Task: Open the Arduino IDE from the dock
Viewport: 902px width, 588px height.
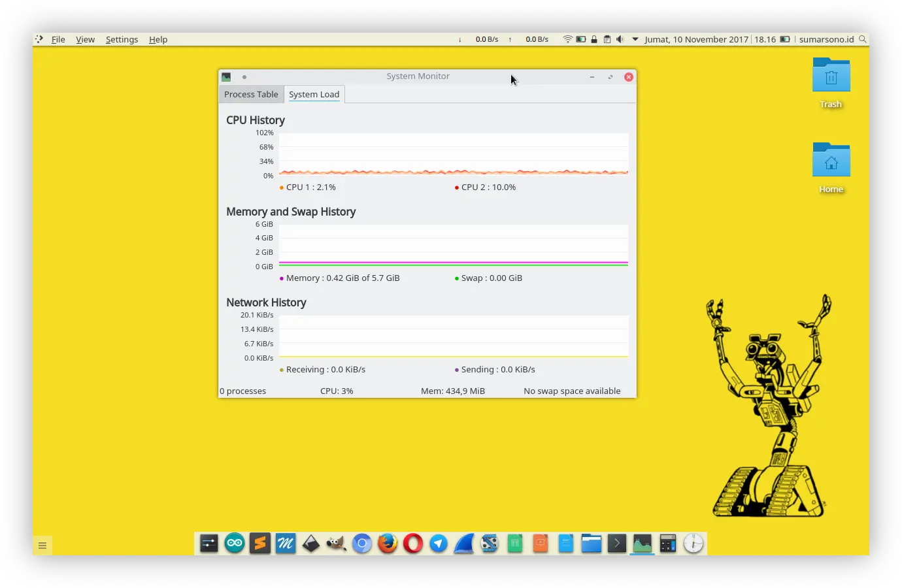Action: pos(235,543)
